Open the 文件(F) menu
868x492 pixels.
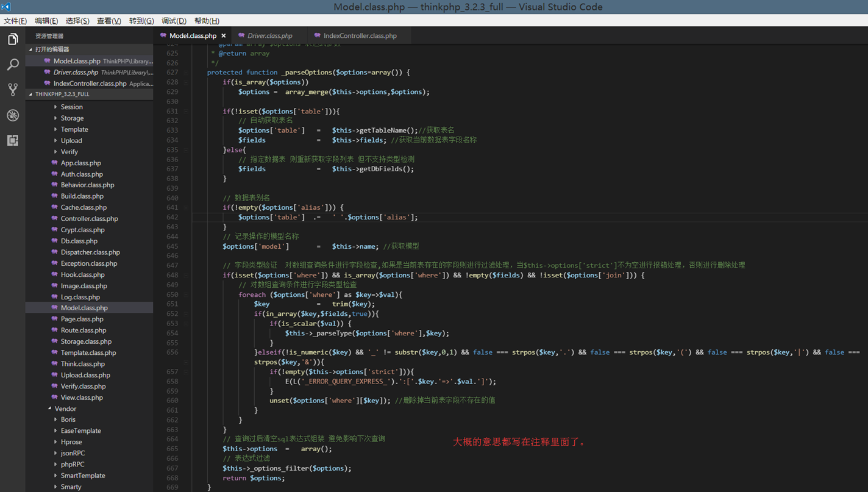click(15, 21)
